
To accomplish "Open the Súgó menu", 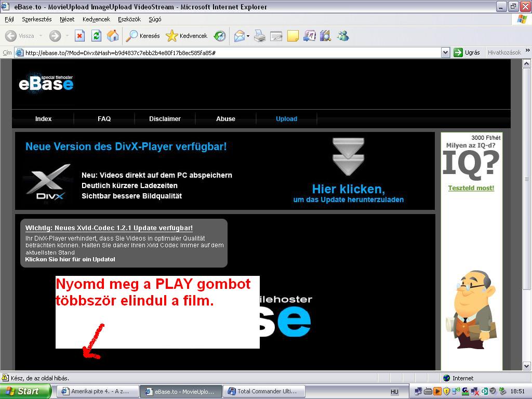I will coord(155,19).
